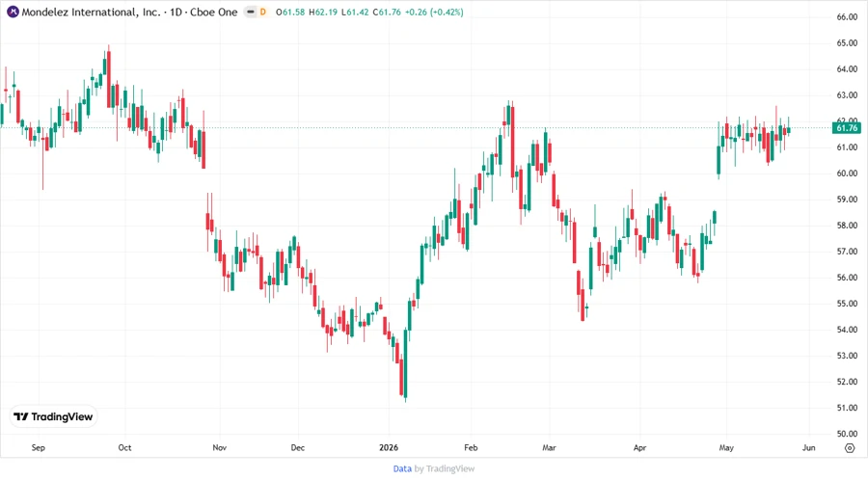
Task: Click the H62.19 high value in legend
Action: click(323, 13)
